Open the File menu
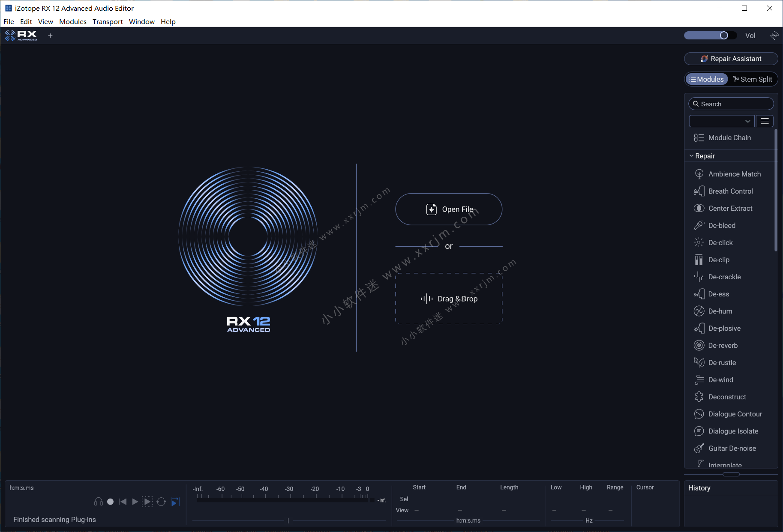783x532 pixels. click(x=9, y=21)
